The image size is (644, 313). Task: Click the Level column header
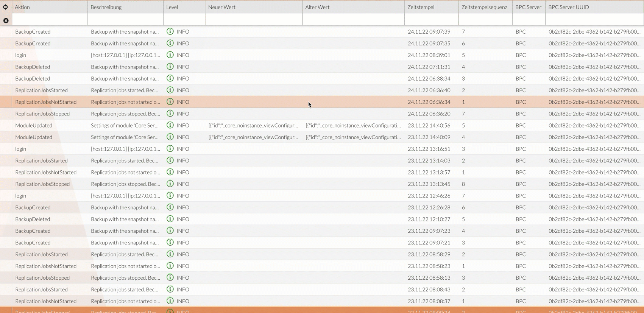184,7
